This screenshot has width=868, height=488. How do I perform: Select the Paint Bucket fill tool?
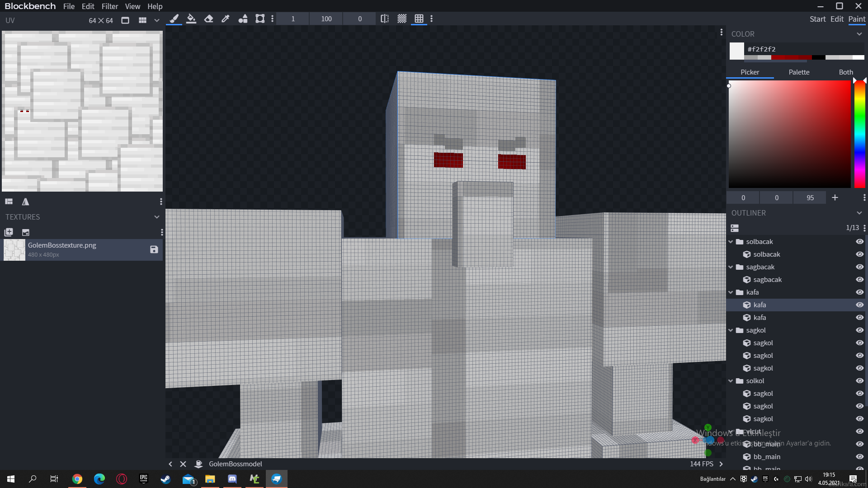tap(191, 19)
